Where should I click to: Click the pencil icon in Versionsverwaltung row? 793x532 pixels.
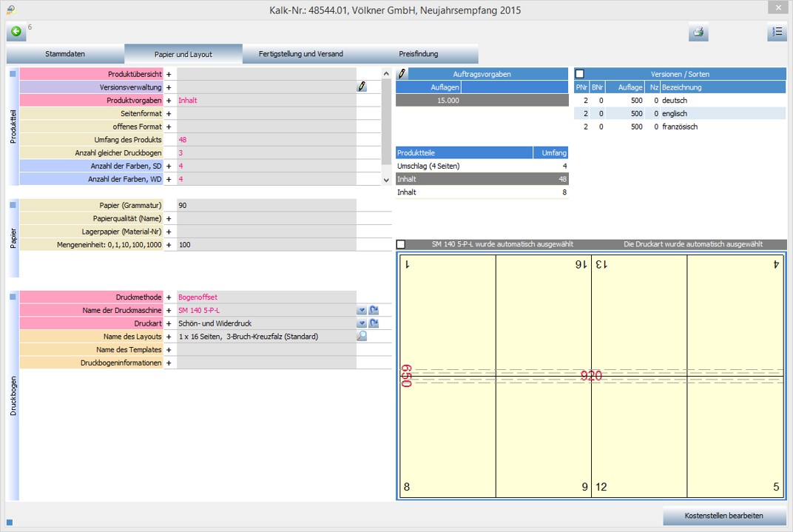362,87
